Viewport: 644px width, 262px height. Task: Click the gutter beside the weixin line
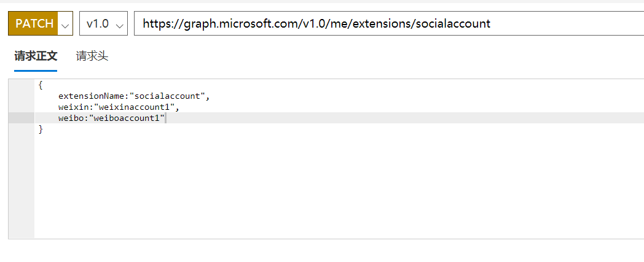click(x=22, y=107)
